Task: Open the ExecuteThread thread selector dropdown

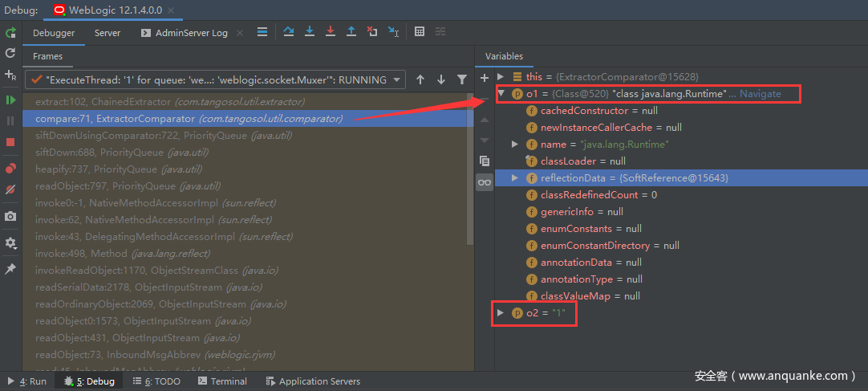Action: click(x=398, y=79)
